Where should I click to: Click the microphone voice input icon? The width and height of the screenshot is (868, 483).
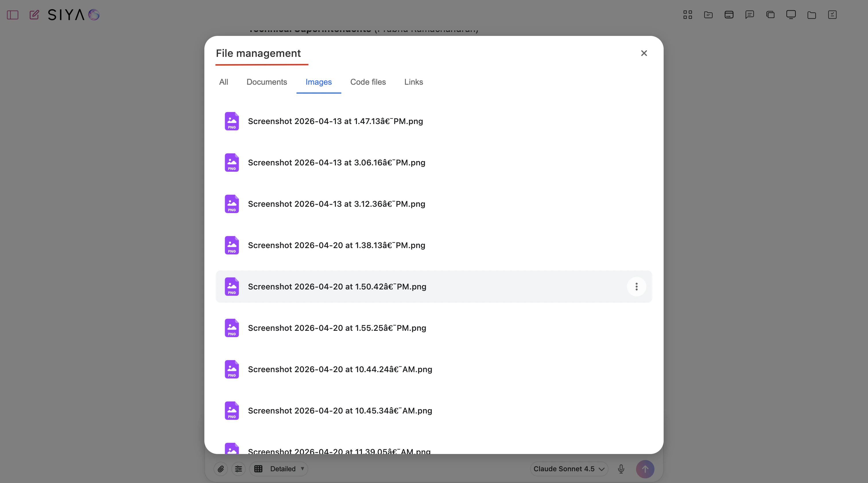(621, 469)
